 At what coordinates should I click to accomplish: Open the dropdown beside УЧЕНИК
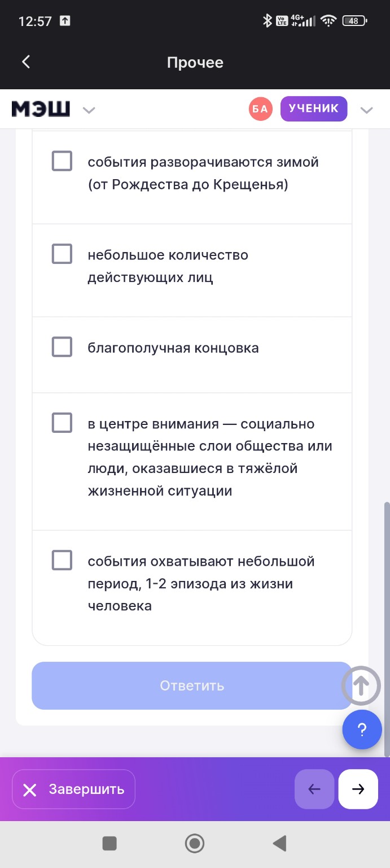click(367, 110)
